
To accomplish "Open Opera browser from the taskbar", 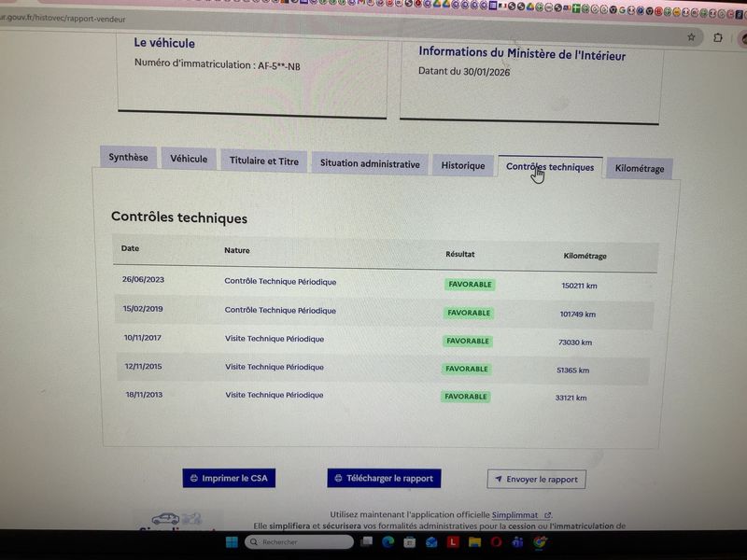I will [497, 542].
